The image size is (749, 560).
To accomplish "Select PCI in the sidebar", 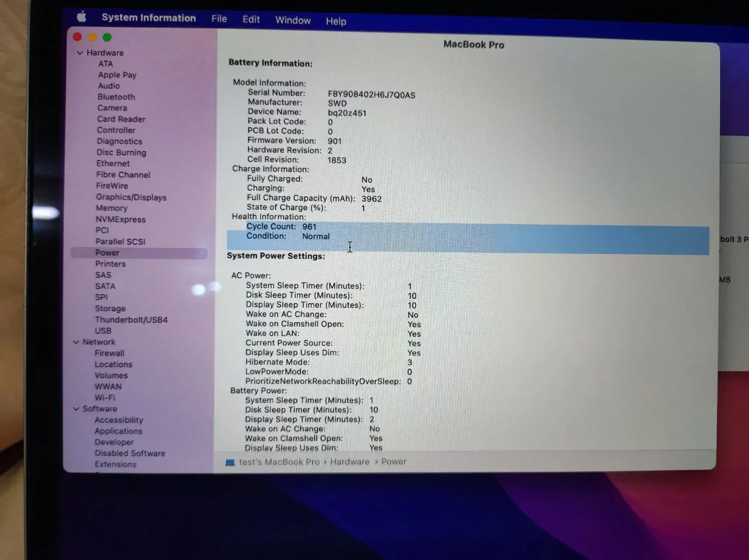I will [102, 230].
